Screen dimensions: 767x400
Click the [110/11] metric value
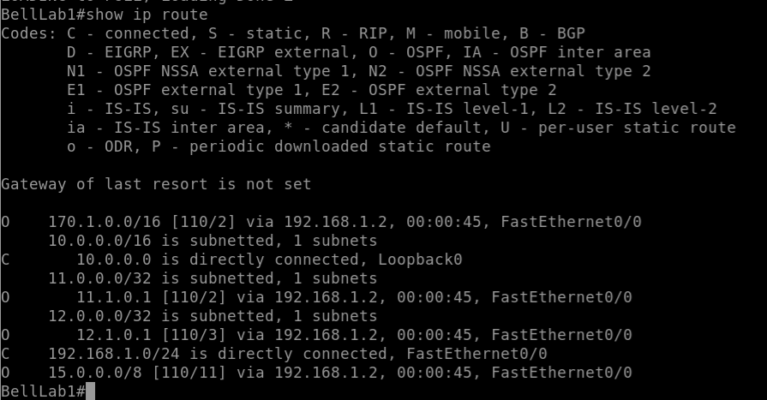189,372
